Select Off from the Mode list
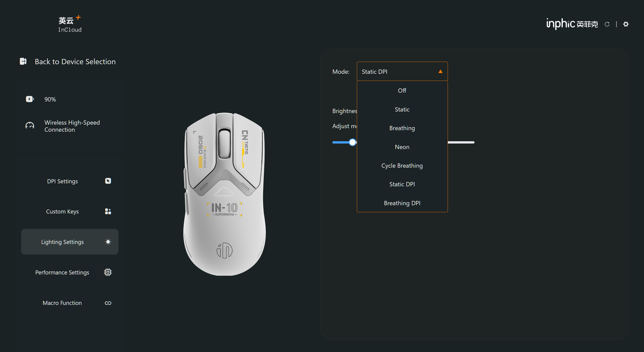The image size is (644, 352). click(x=402, y=90)
